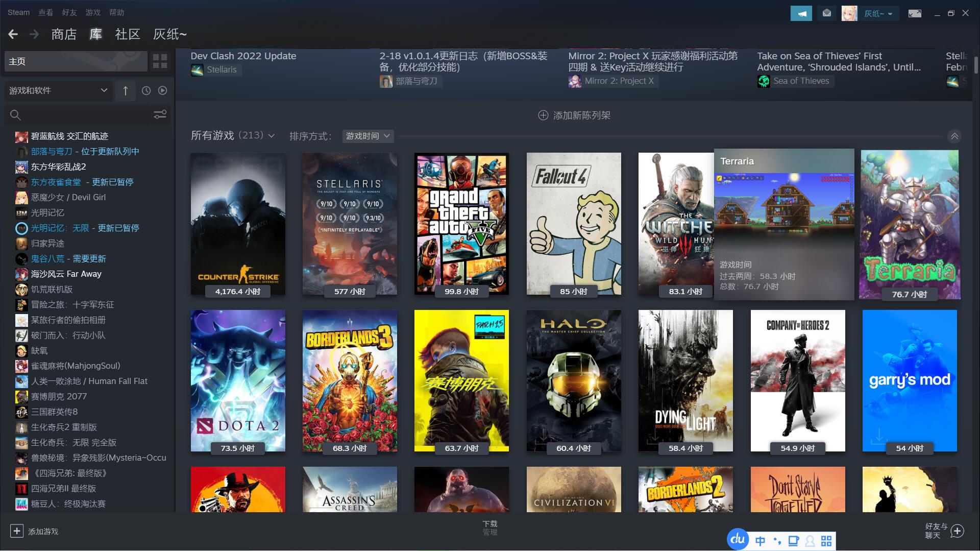
Task: Click the Sea of Thieves news icon
Action: (x=764, y=81)
